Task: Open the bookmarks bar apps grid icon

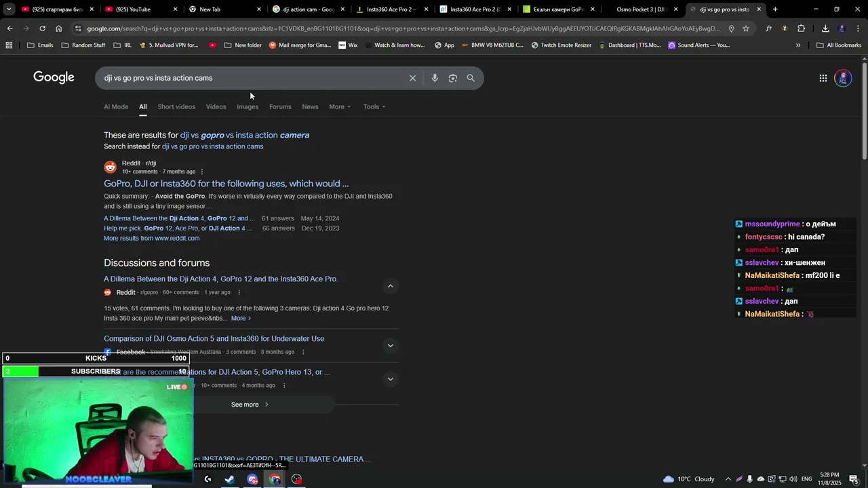Action: click(9, 45)
